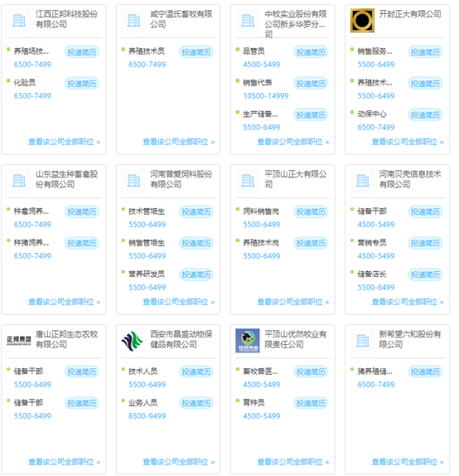Screen dimensions: 459x476
Task: Submit resume for 化验员 position
Action: coord(81,84)
